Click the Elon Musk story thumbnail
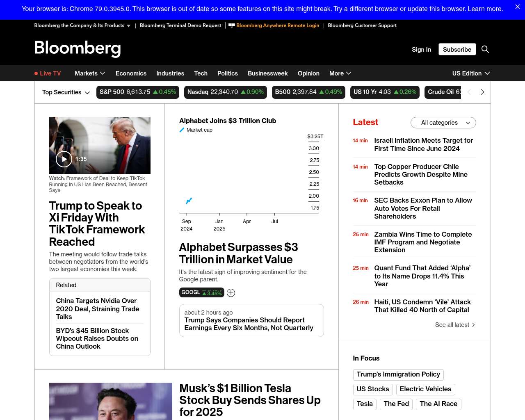The width and height of the screenshot is (525, 420). coord(111,401)
